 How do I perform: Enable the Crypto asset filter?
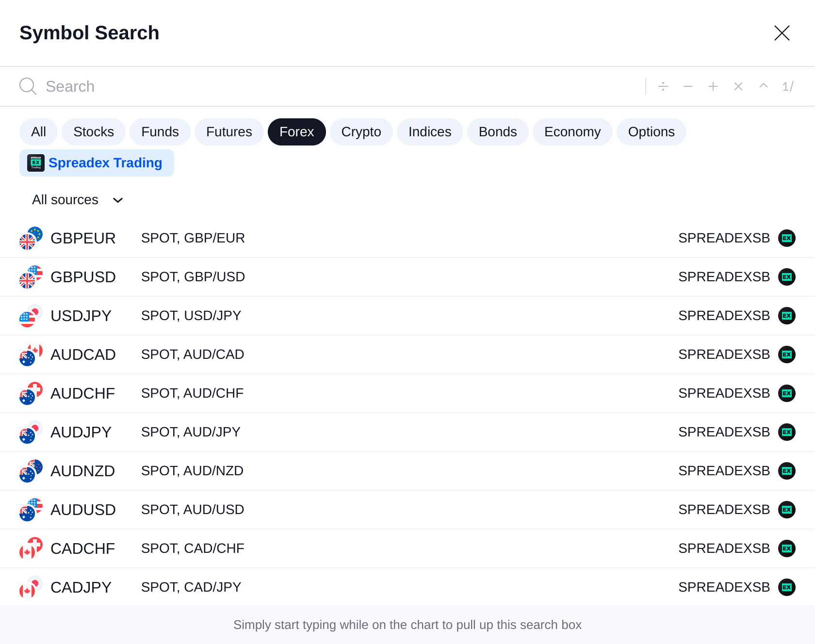click(x=361, y=131)
